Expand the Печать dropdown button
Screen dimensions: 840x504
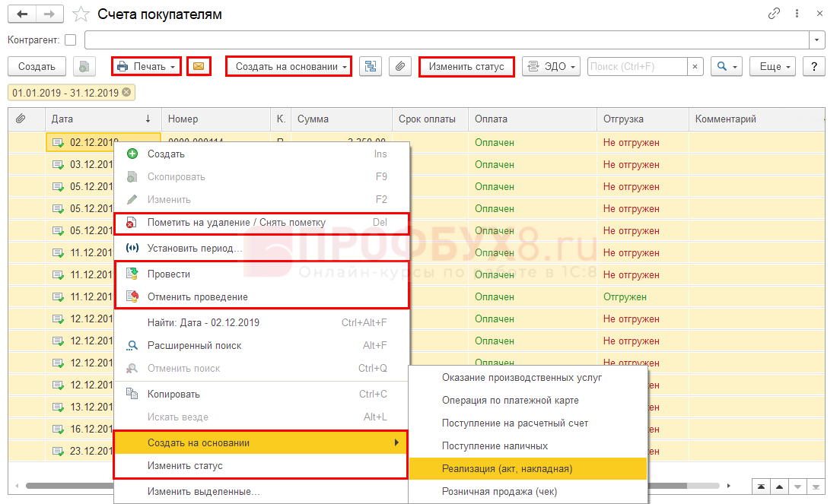(147, 67)
